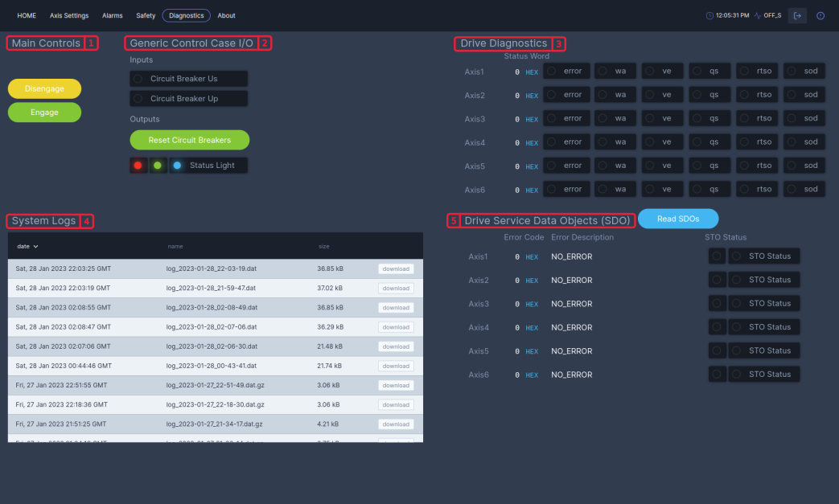Go to the Alarms page
This screenshot has width=839, height=504.
[113, 15]
